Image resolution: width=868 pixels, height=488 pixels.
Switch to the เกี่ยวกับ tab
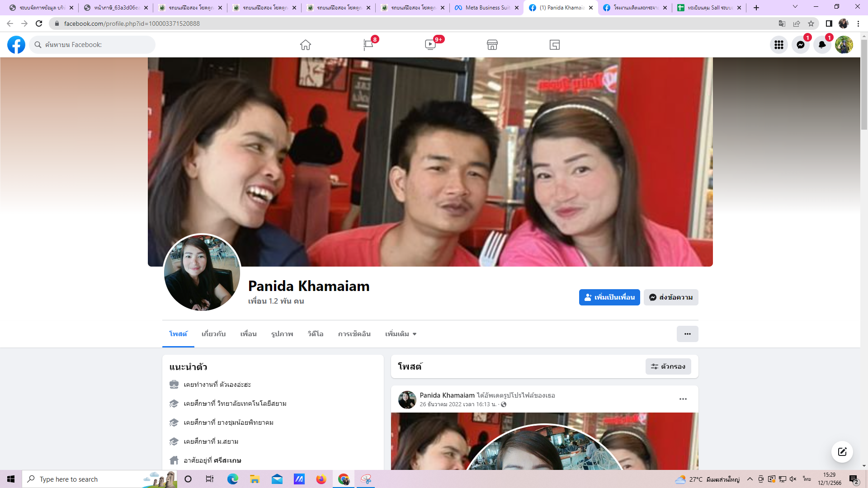213,334
